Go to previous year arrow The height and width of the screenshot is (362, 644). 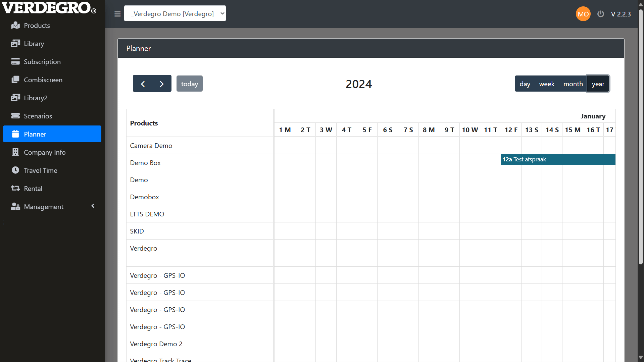[143, 84]
